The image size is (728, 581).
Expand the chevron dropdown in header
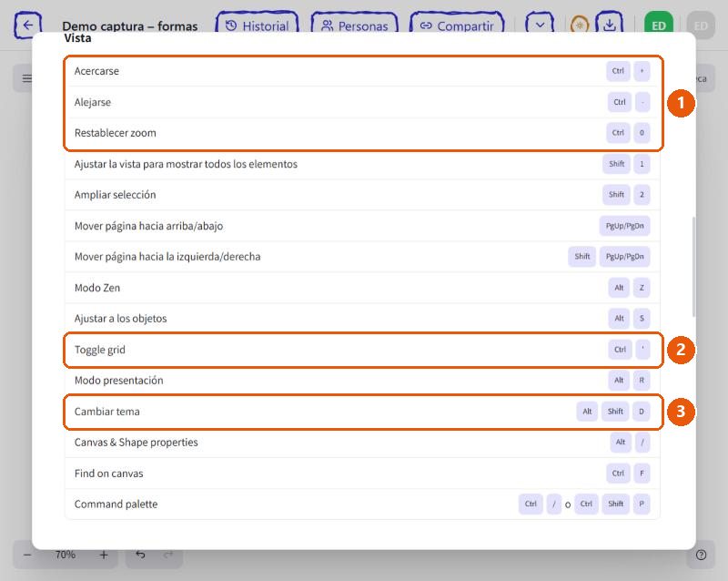[540, 25]
